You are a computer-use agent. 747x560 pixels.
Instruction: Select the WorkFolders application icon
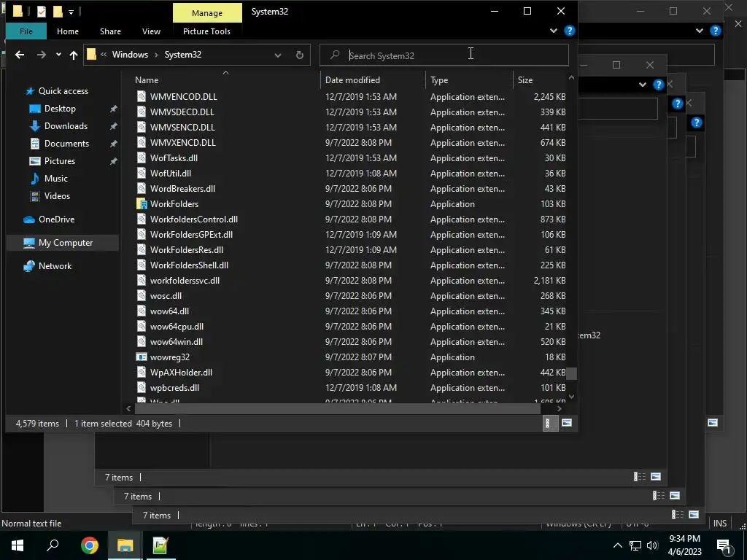[x=142, y=204]
